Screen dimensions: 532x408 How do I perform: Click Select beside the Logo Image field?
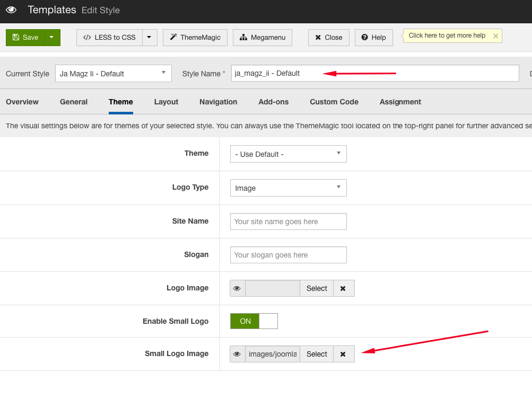(x=317, y=288)
